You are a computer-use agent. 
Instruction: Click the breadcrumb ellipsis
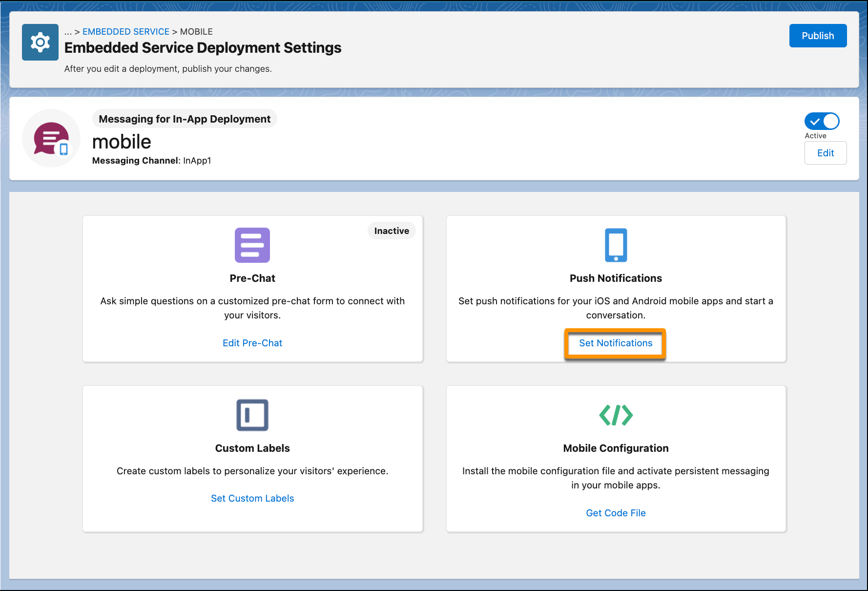point(68,32)
